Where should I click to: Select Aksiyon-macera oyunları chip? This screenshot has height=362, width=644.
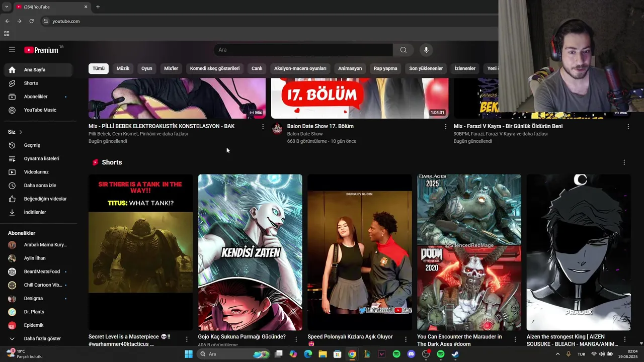coord(300,68)
